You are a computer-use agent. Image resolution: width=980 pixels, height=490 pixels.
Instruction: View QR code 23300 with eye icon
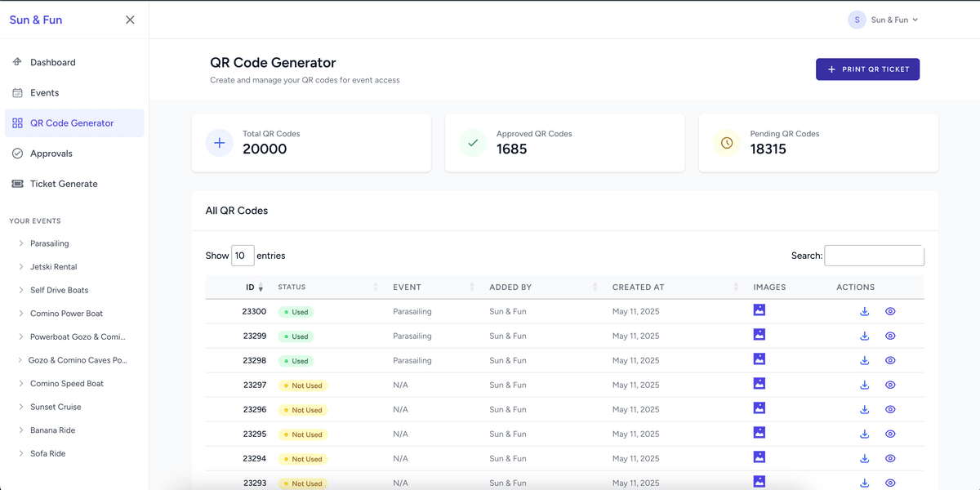pyautogui.click(x=890, y=311)
